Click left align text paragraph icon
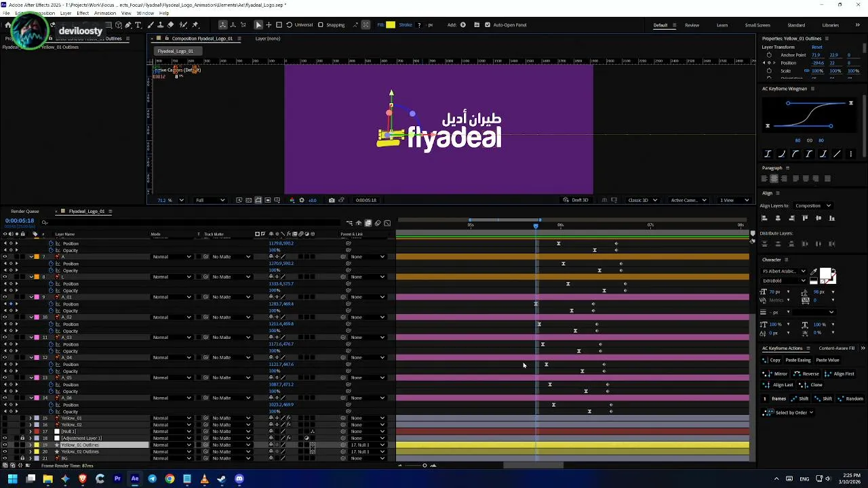Image resolution: width=868 pixels, height=488 pixels. (x=764, y=179)
